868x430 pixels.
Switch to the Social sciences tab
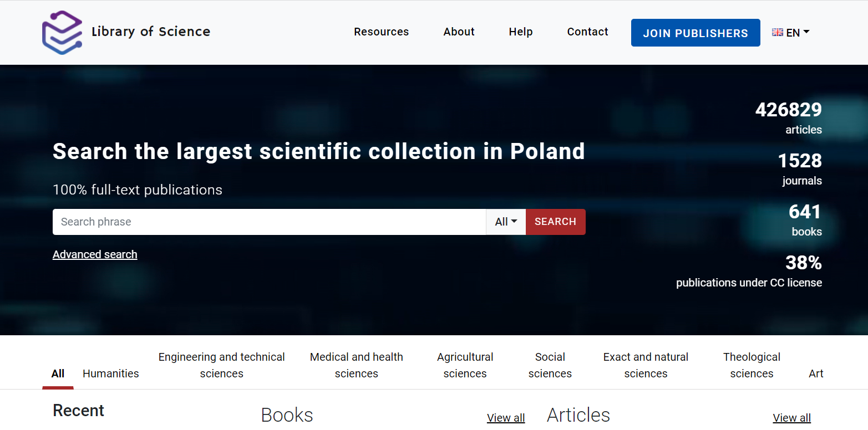tap(550, 365)
